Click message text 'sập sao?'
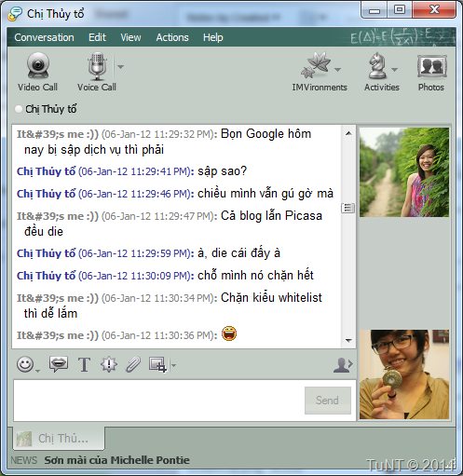 click(222, 171)
